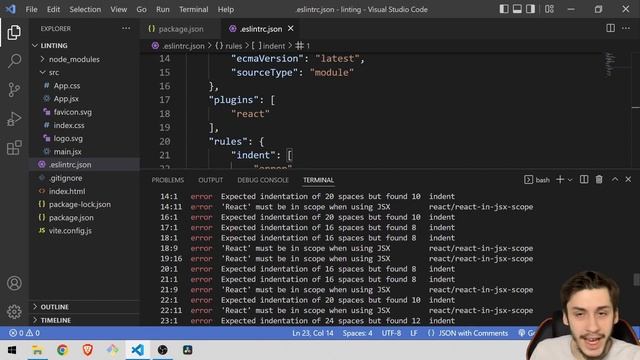
Task: Open editor more actions menu
Action: pos(626,28)
